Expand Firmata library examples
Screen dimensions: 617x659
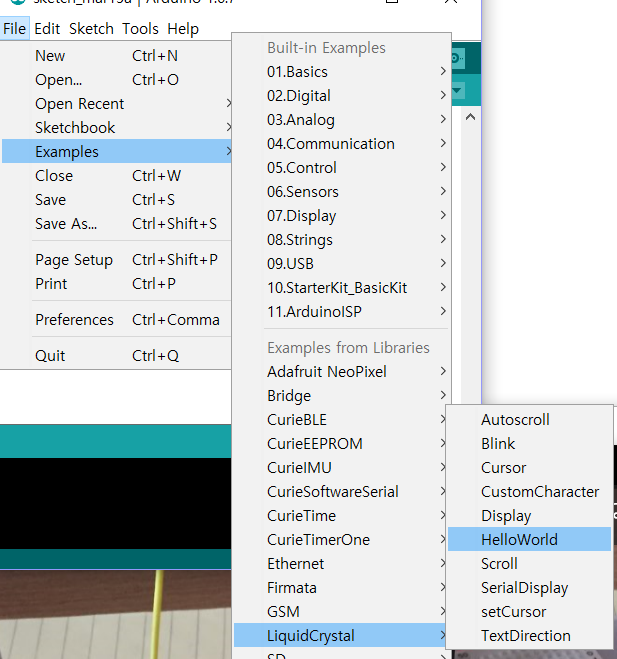340,587
